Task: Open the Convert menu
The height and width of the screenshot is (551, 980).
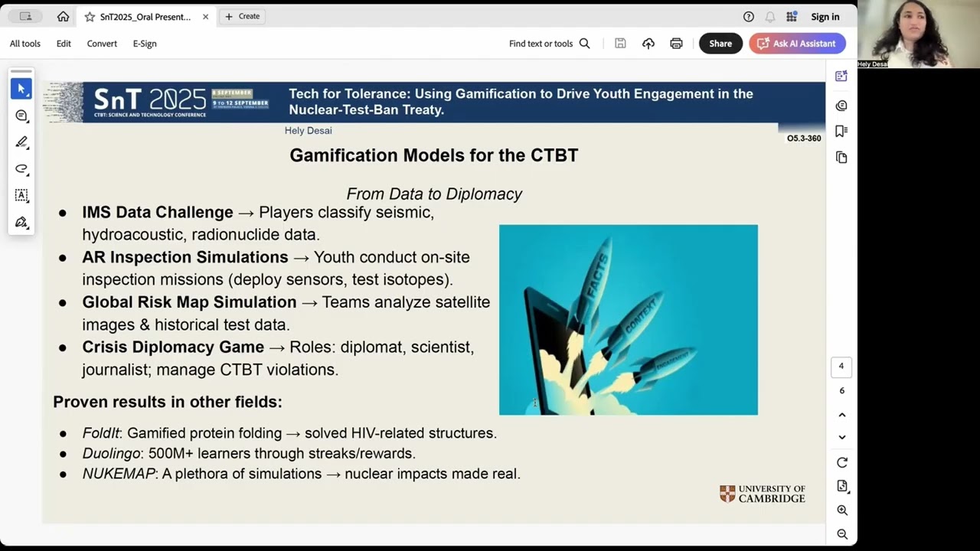Action: coord(102,44)
